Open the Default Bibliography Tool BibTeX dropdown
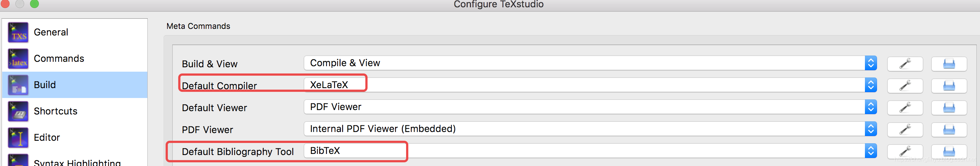This screenshot has width=980, height=166. pos(590,151)
